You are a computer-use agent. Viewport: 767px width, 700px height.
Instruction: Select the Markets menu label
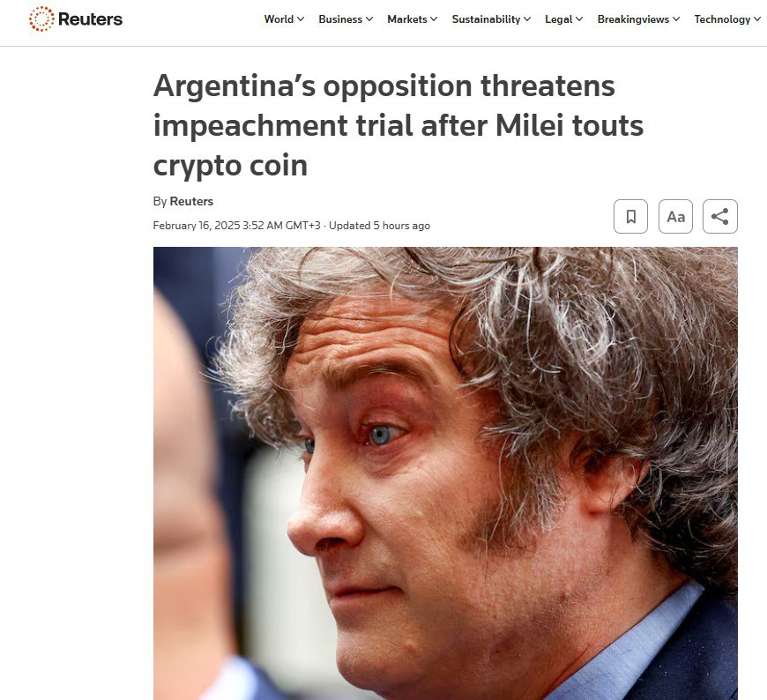(407, 19)
